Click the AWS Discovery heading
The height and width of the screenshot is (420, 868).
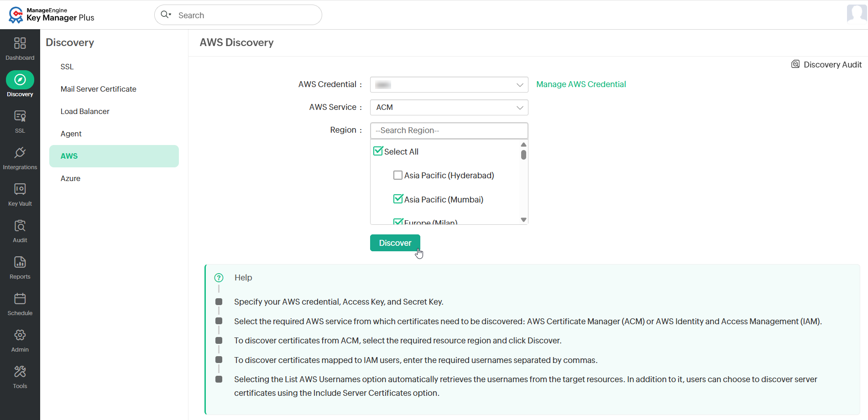[236, 42]
